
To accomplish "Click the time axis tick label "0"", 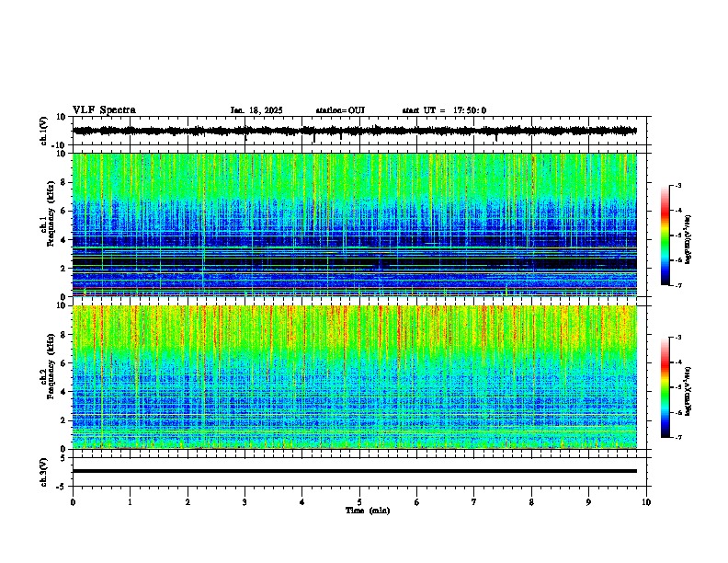I will click(73, 502).
